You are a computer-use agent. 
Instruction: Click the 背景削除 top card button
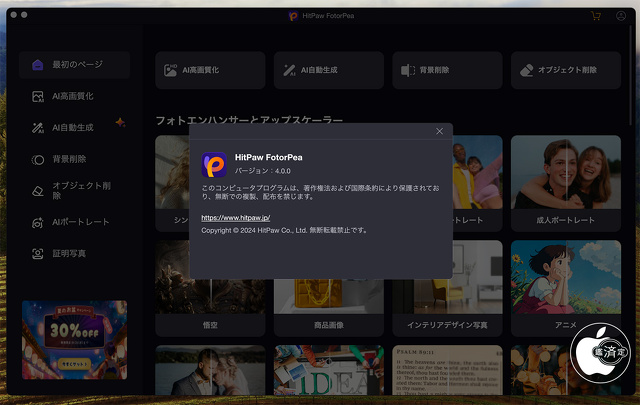(447, 70)
